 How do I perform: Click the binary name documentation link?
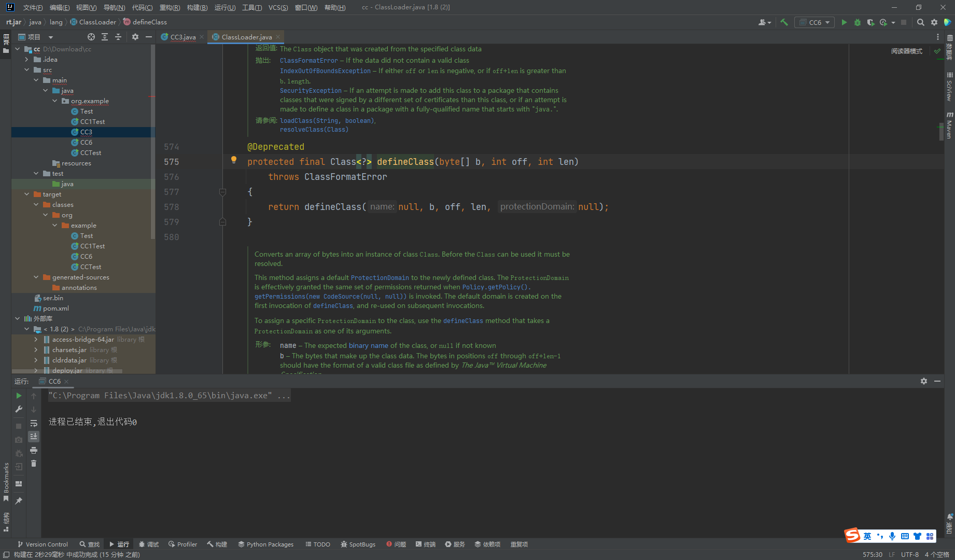tap(368, 345)
